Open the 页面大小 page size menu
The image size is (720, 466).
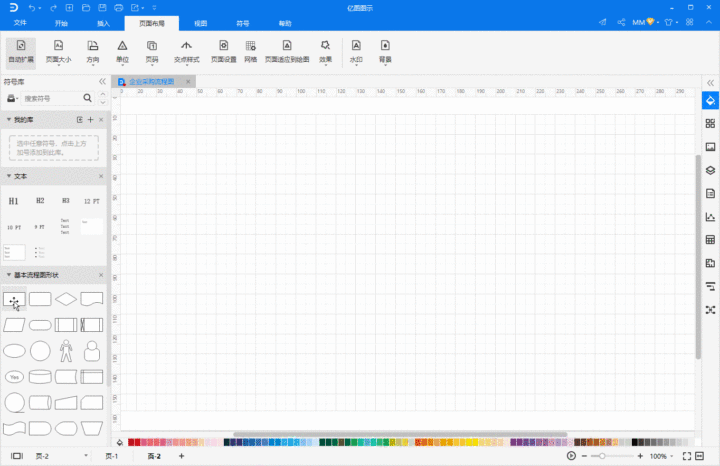(x=58, y=53)
